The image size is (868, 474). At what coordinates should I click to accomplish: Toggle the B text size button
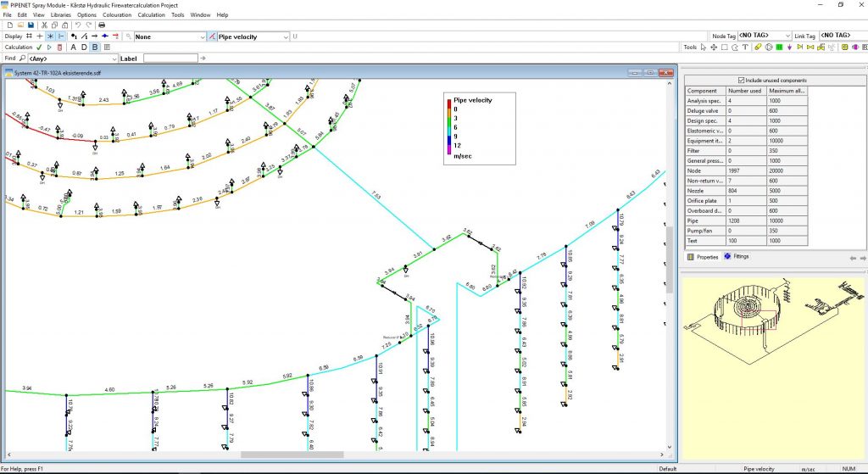click(x=95, y=47)
